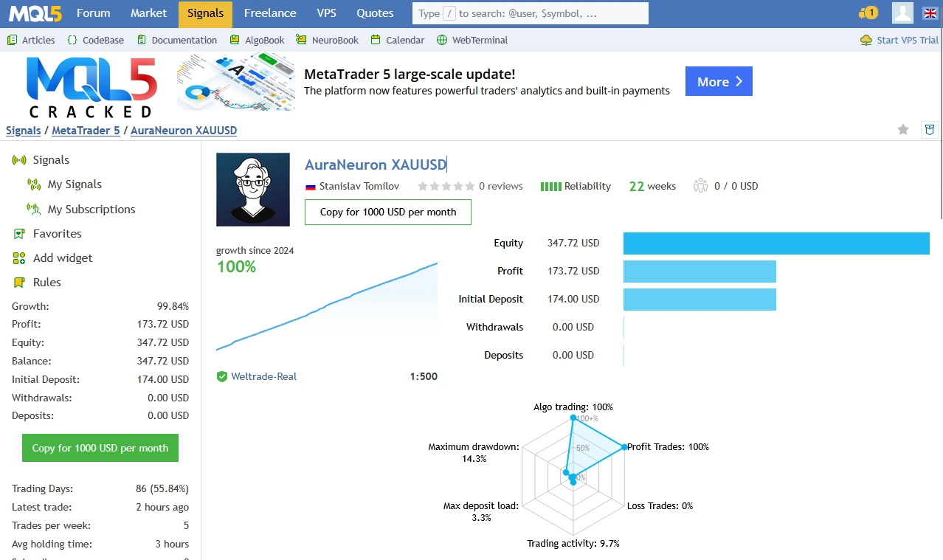Click the signal author avatar thumbnail
The width and height of the screenshot is (943, 560).
(253, 190)
